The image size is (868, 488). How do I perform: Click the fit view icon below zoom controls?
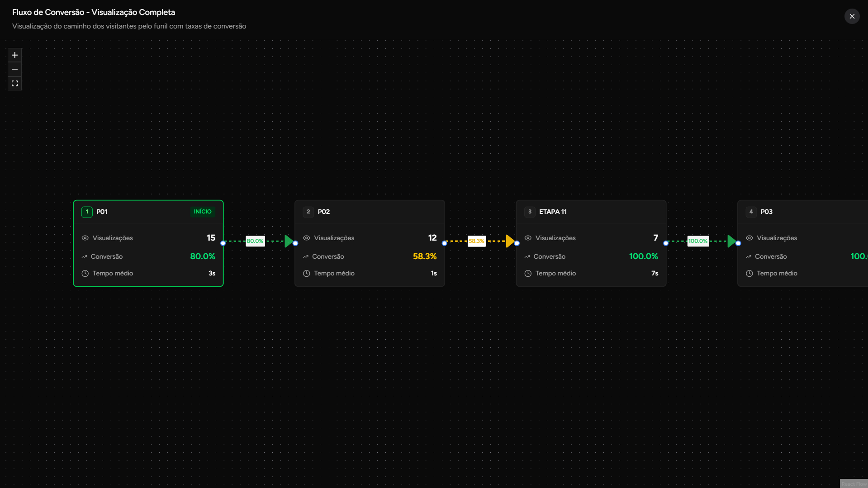tap(14, 84)
